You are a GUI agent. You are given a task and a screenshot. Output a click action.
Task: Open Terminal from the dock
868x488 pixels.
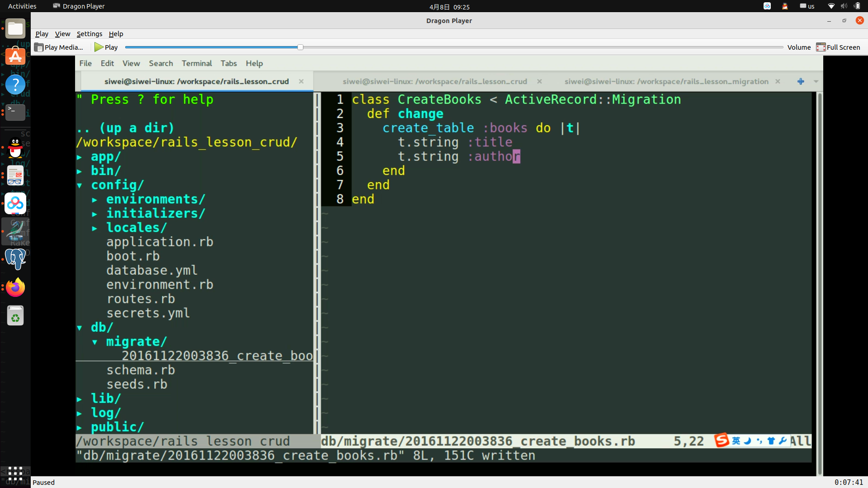(x=15, y=112)
